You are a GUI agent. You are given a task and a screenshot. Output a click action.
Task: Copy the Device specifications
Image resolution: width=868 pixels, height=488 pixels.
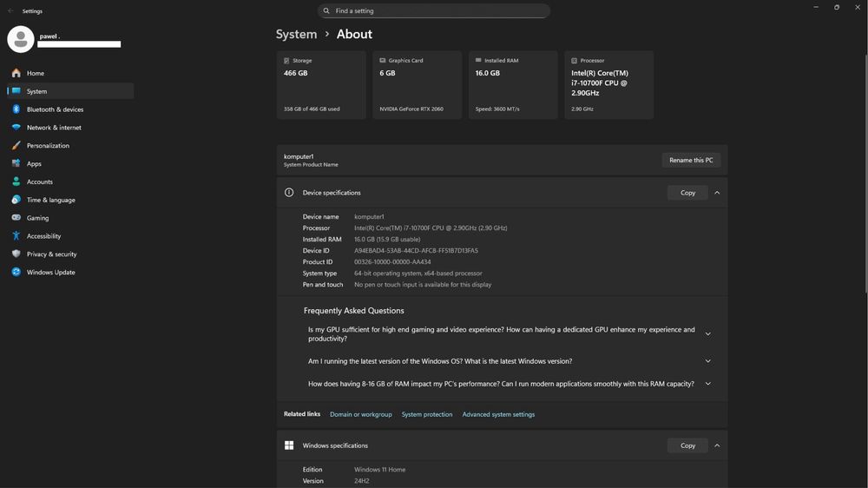point(687,193)
